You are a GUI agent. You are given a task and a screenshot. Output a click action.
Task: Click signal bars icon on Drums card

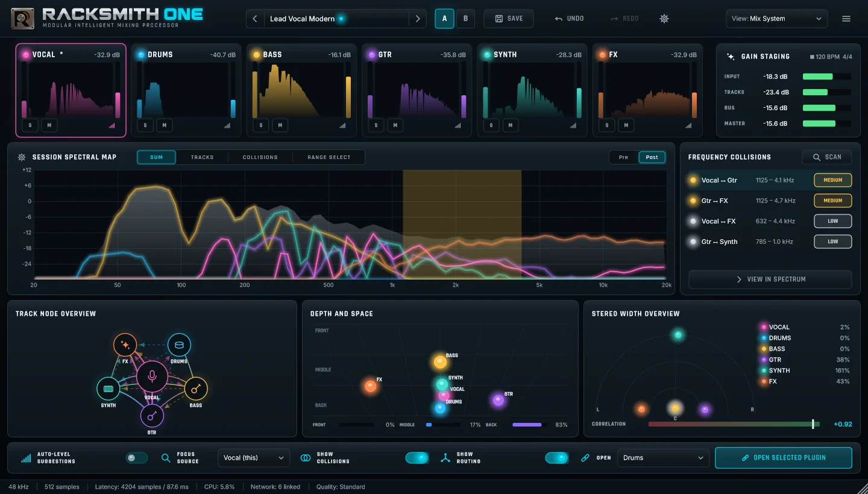[x=227, y=126]
